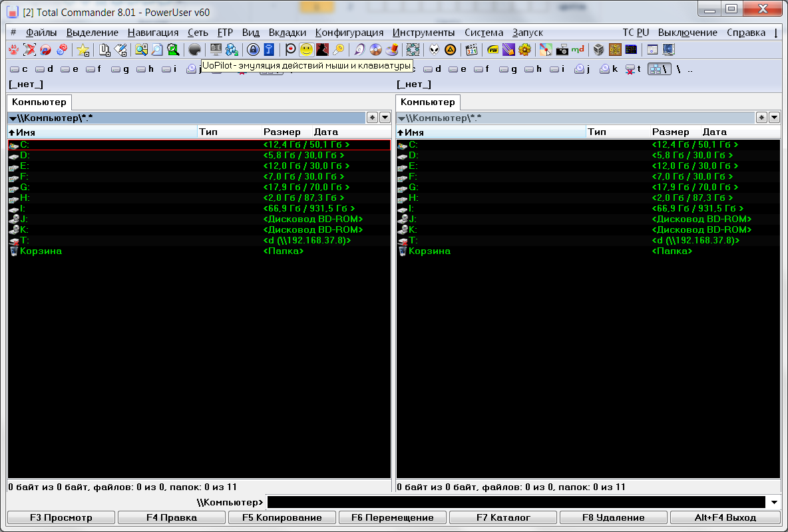Open left panel directory history dropdown arrow

(385, 118)
